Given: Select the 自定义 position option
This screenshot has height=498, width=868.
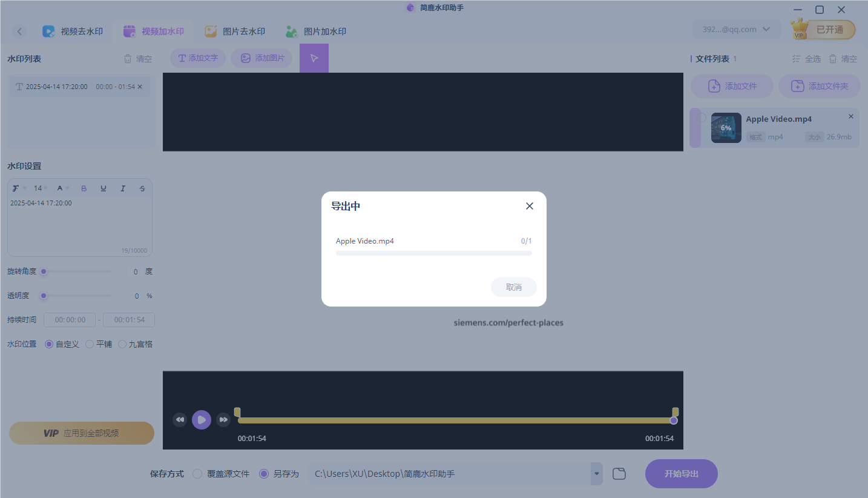Looking at the screenshot, I should tap(62, 344).
